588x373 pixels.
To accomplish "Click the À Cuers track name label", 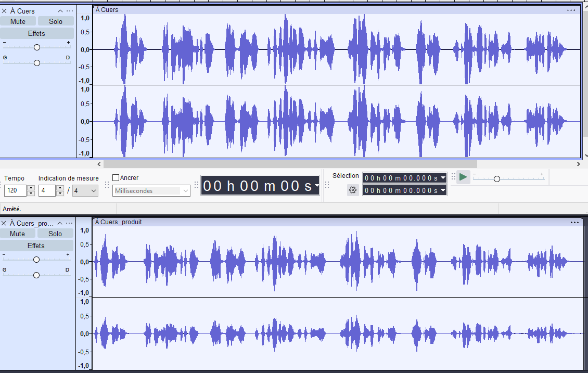I will (x=22, y=11).
